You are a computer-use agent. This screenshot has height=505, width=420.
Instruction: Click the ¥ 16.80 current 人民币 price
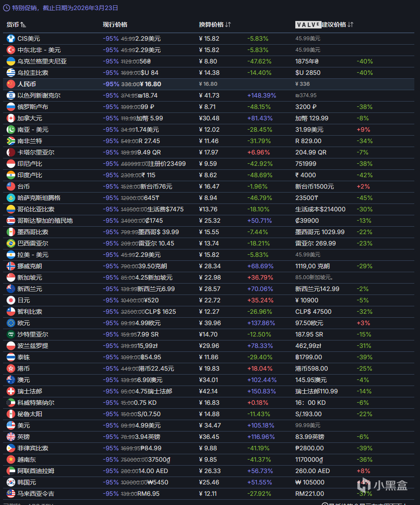(151, 84)
